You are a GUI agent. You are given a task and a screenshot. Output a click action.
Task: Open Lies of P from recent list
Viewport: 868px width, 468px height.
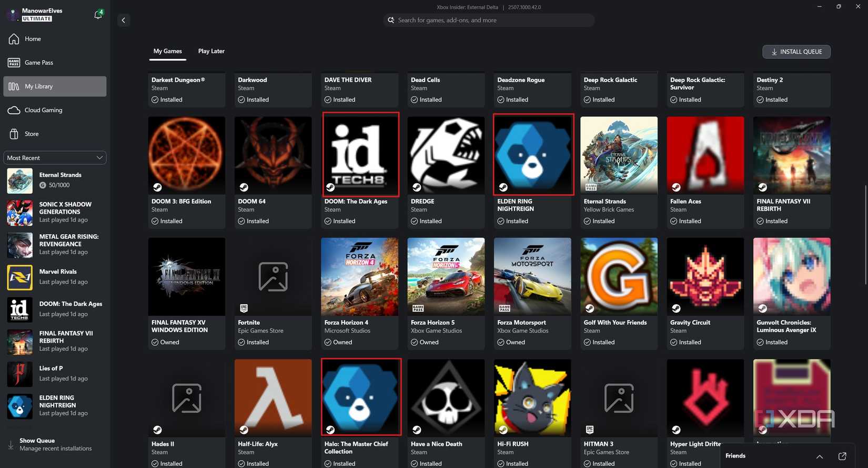(x=55, y=374)
